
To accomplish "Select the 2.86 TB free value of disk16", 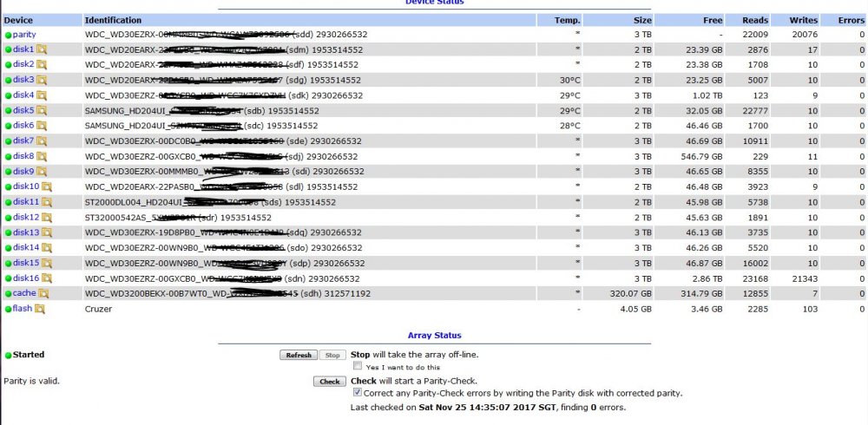I will pyautogui.click(x=708, y=278).
